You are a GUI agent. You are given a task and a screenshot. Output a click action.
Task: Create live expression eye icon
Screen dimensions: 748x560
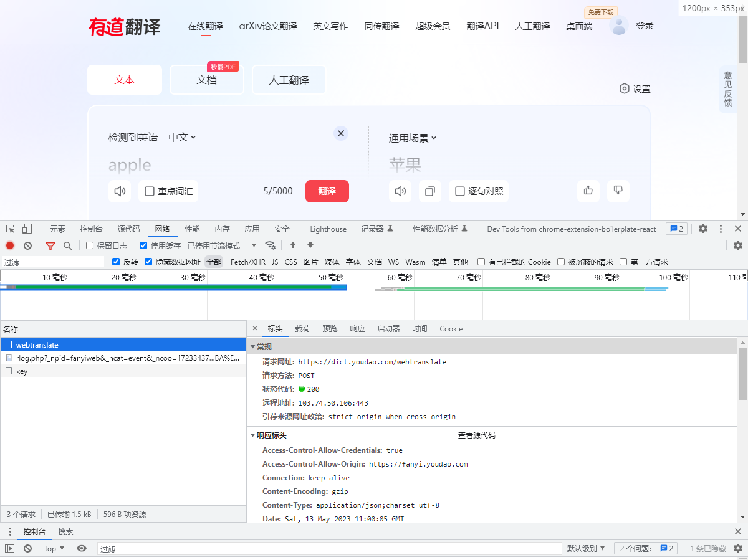(82, 549)
